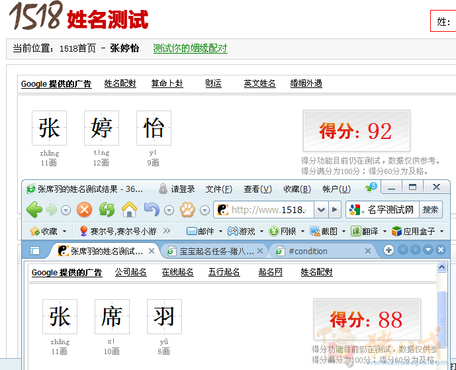Click the green notification icon with badge 5

click(x=371, y=187)
